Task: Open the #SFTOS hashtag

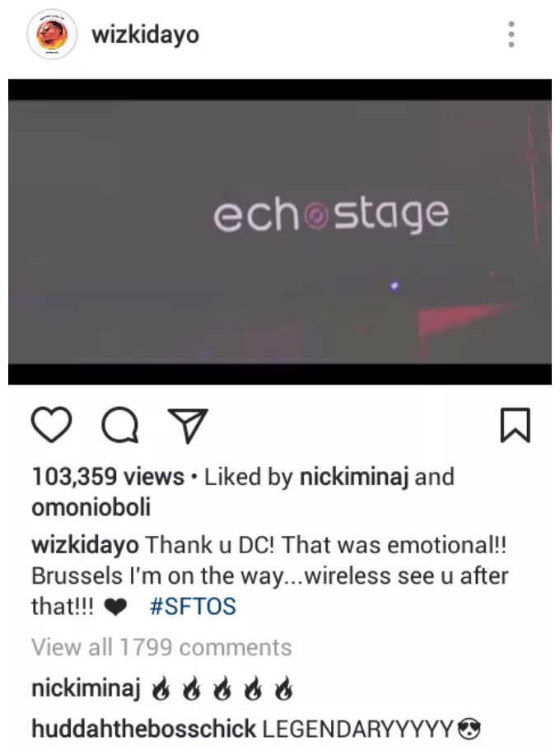Action: coord(193,606)
